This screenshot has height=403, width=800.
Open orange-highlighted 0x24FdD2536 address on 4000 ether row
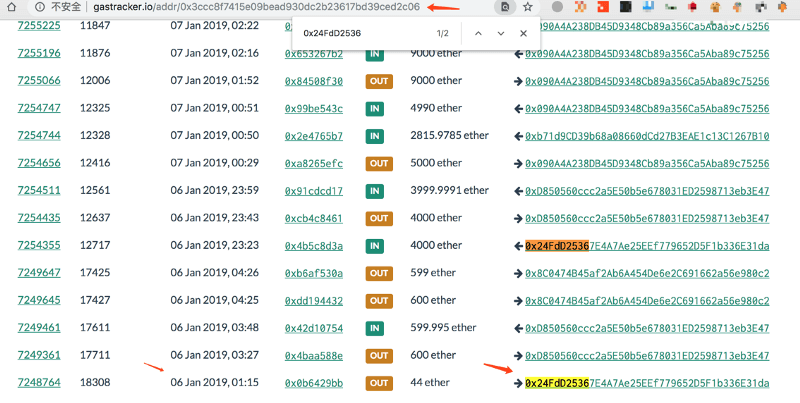[647, 246]
